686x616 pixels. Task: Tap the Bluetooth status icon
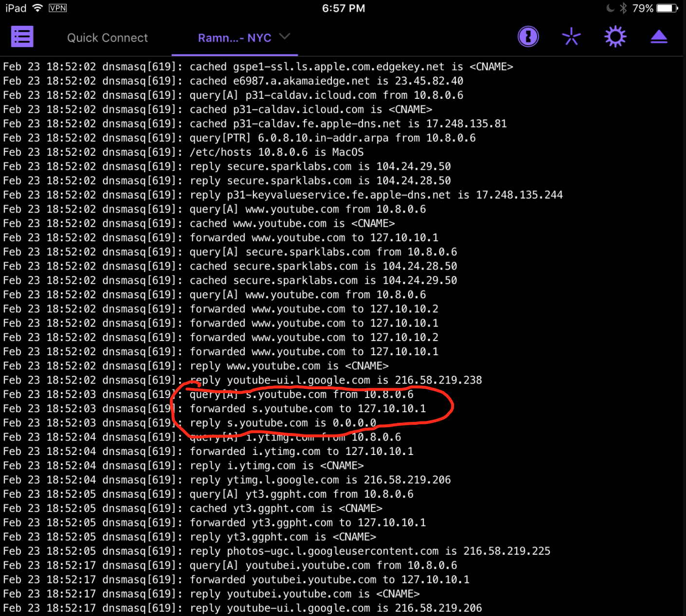coord(623,8)
